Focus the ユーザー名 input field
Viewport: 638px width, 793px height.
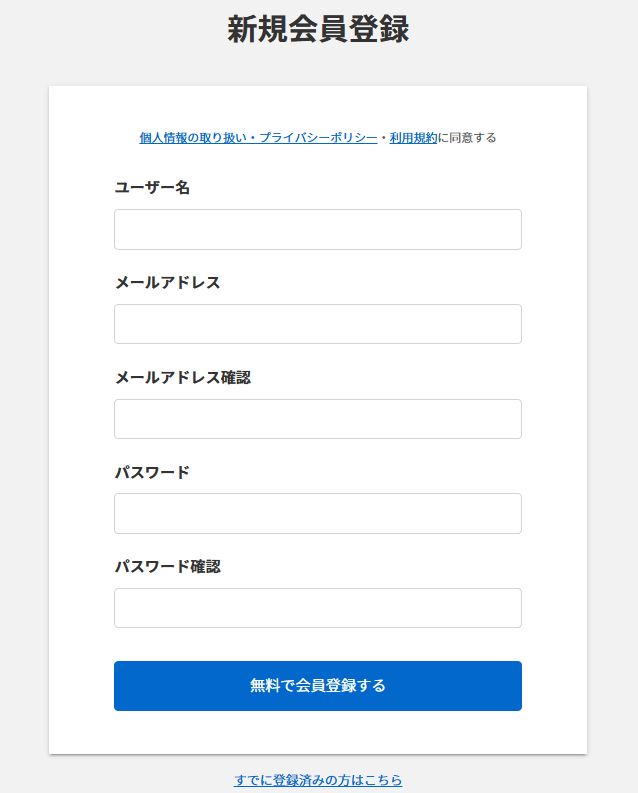coord(318,229)
